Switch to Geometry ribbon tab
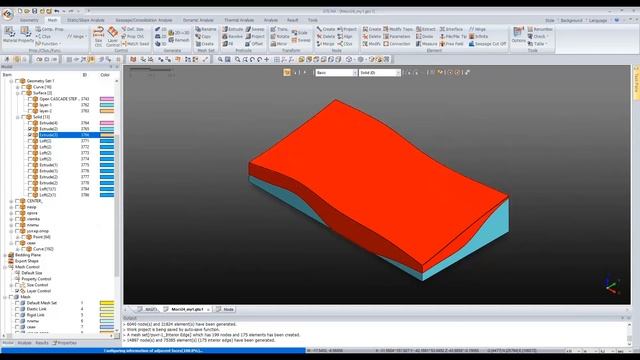The height and width of the screenshot is (360, 640). point(29,20)
